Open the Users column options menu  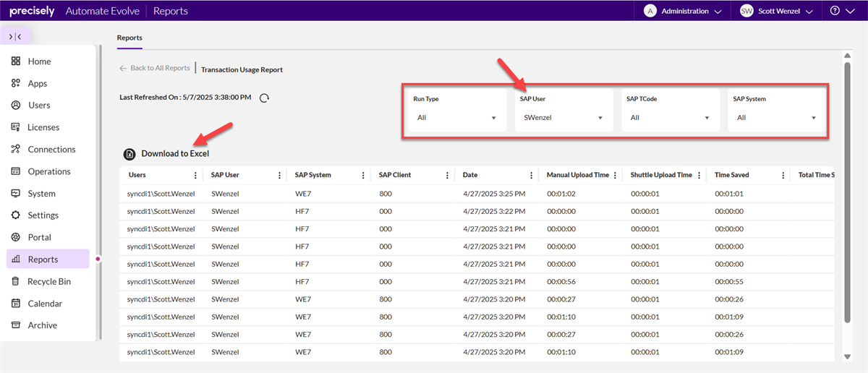tap(195, 175)
